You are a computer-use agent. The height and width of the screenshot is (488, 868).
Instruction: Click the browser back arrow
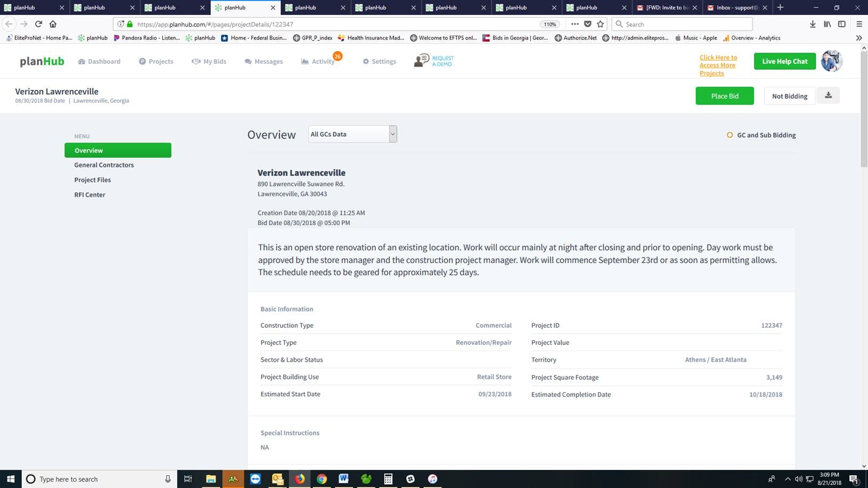pos(9,24)
